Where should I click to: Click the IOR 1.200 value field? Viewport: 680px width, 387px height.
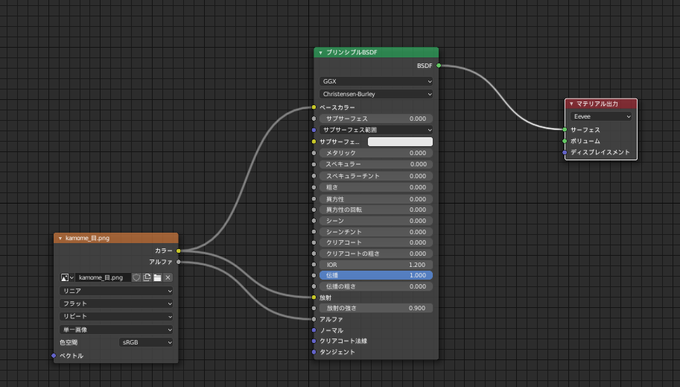376,264
